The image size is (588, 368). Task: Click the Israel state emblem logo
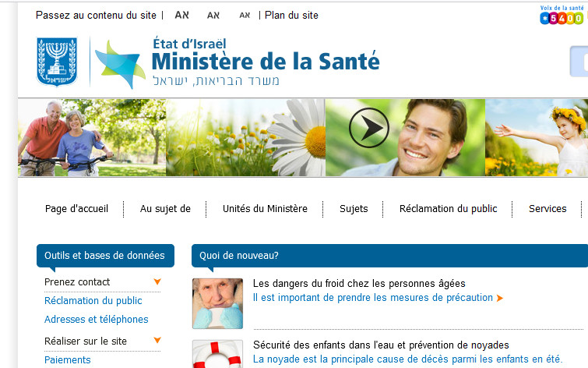57,62
